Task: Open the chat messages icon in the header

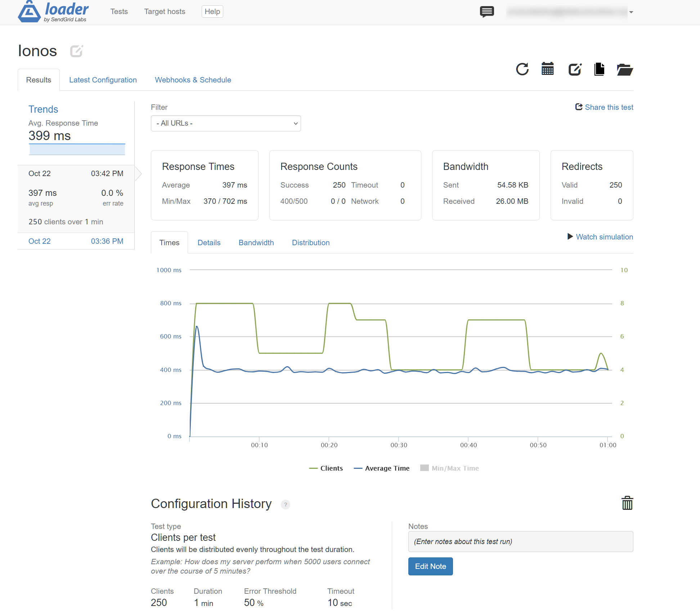Action: (487, 12)
